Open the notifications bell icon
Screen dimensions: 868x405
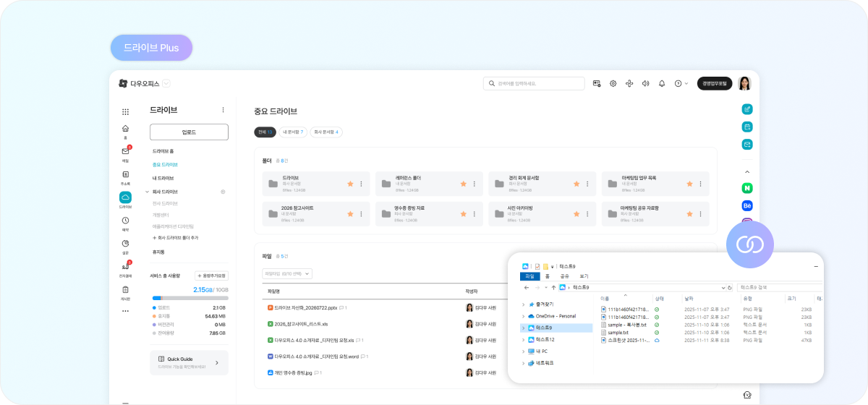coord(661,84)
